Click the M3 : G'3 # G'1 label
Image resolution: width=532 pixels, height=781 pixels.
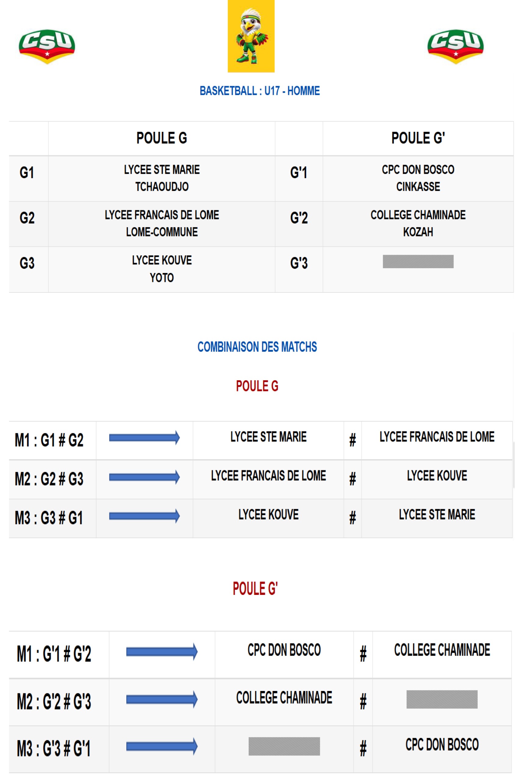tap(54, 749)
